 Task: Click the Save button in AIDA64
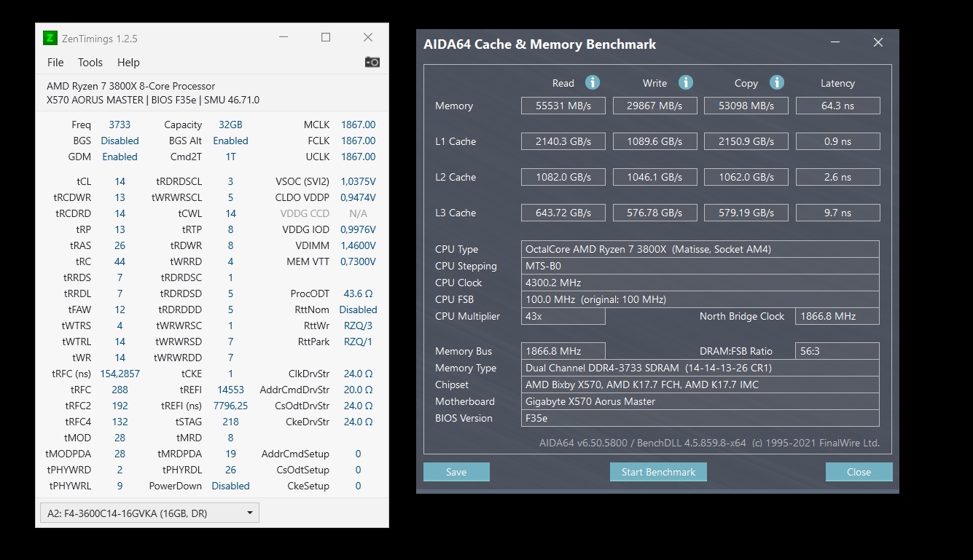click(x=456, y=472)
